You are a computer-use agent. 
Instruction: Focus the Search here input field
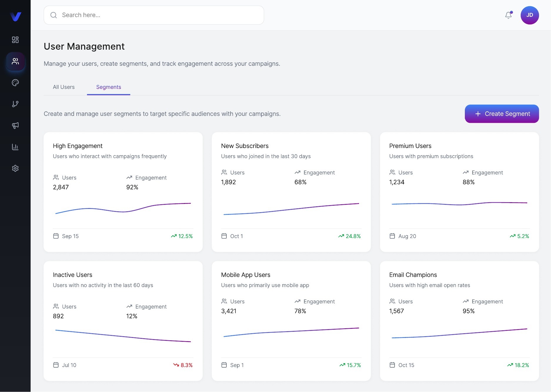pos(154,15)
